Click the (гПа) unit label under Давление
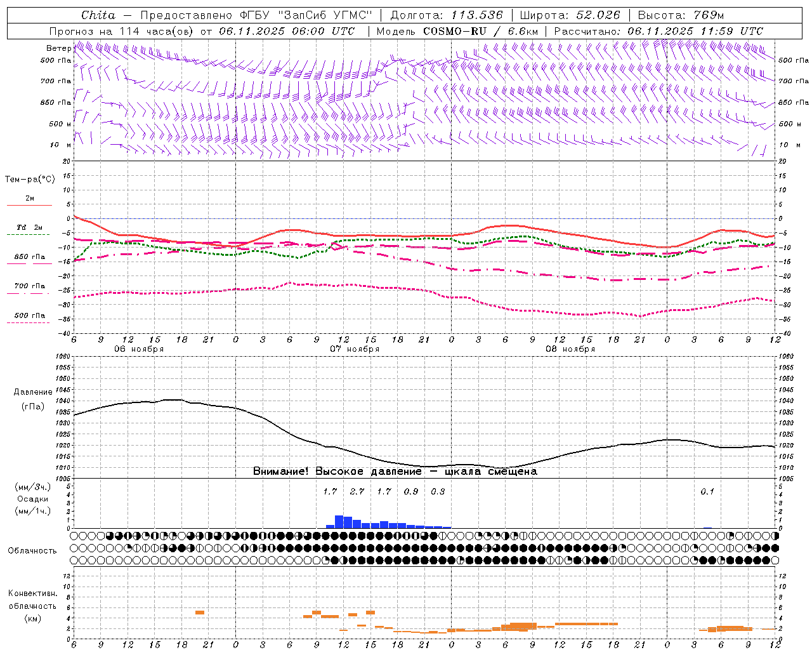The width and height of the screenshot is (812, 650). [33, 407]
